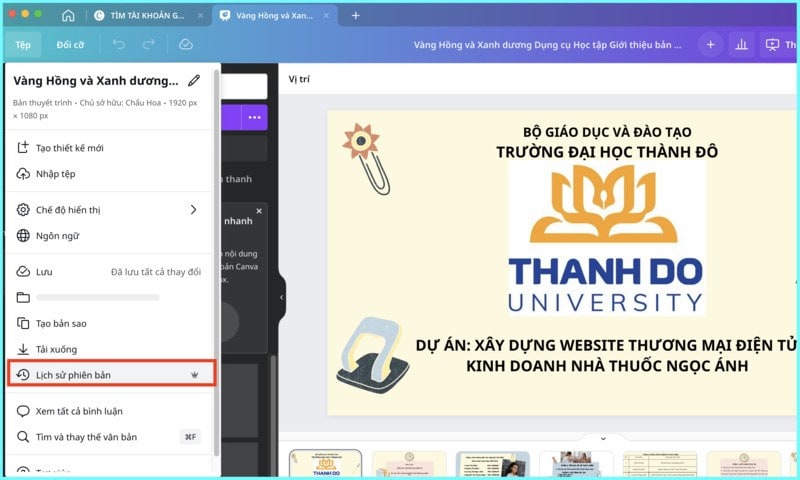Select Tìm và thay thế văn bản
The image size is (800, 480).
pos(109,437)
